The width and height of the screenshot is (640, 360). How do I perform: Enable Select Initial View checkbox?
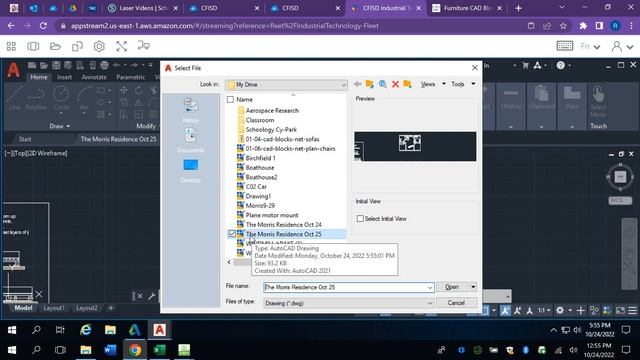coord(360,218)
